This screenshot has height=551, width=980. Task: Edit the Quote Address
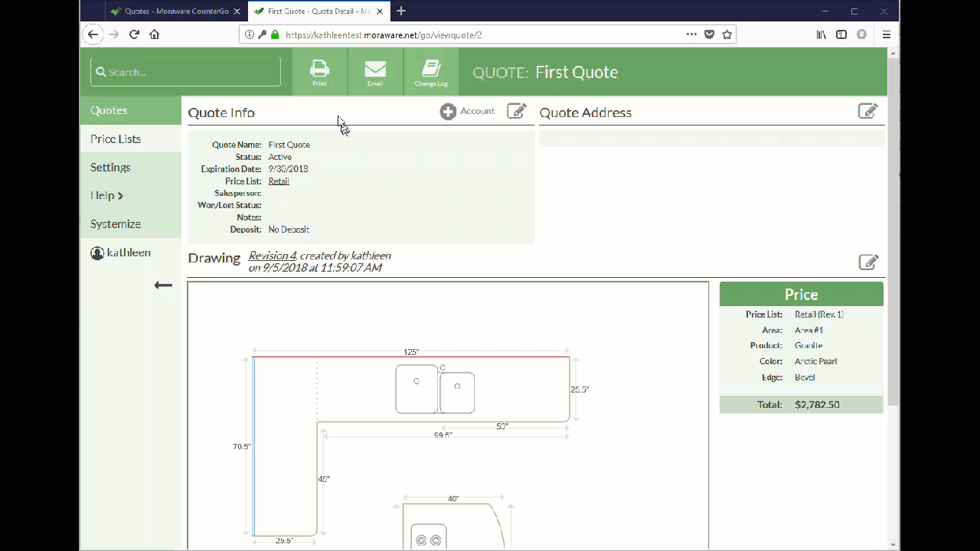[x=867, y=111]
